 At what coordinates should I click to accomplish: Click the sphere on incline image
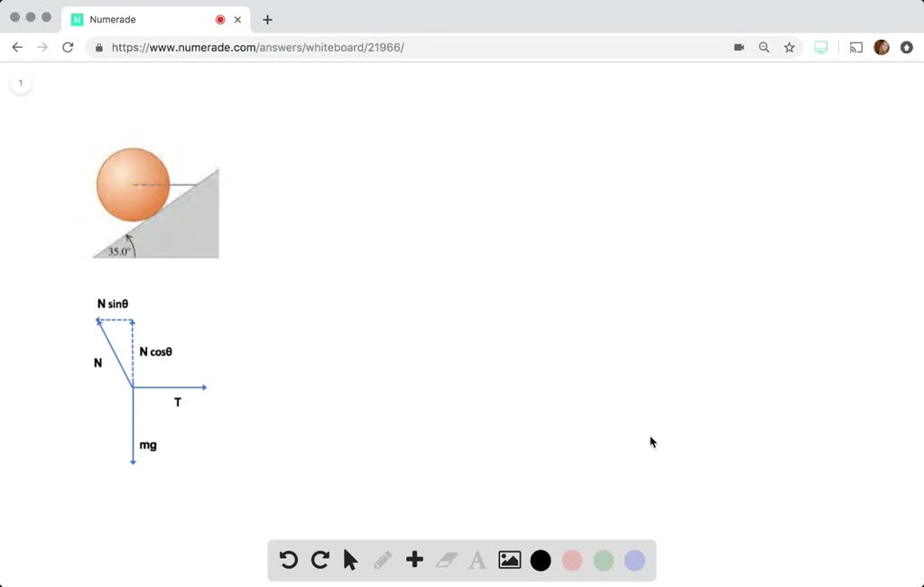(157, 202)
